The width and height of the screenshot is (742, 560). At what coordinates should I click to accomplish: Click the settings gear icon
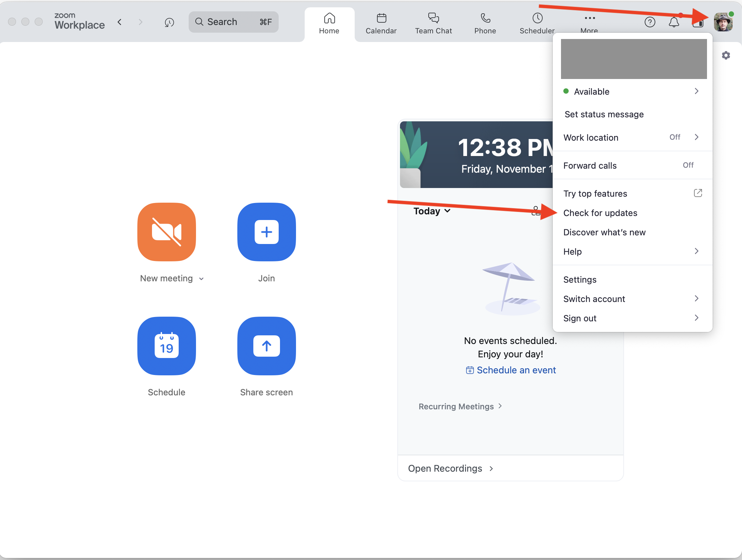click(726, 55)
